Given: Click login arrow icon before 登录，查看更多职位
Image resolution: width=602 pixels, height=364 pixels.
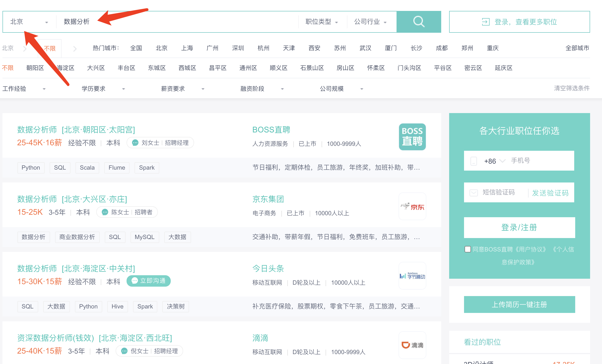Looking at the screenshot, I should click(485, 22).
